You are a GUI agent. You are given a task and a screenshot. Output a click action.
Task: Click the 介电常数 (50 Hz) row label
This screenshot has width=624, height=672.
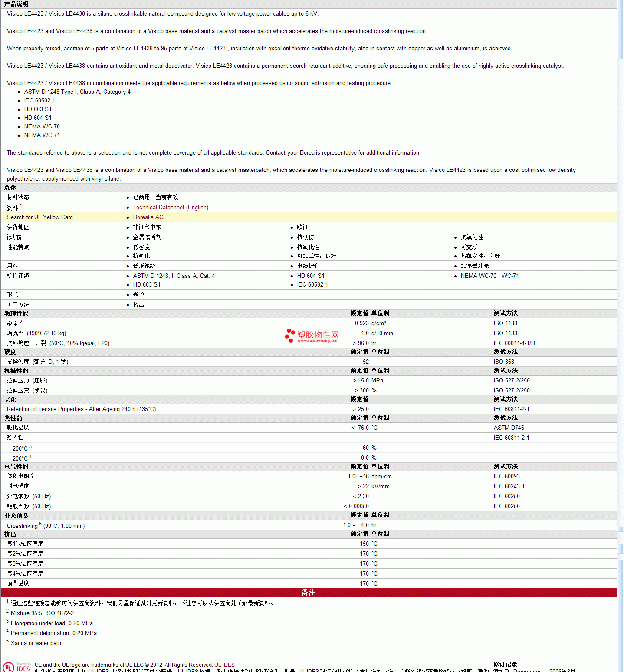coord(29,497)
